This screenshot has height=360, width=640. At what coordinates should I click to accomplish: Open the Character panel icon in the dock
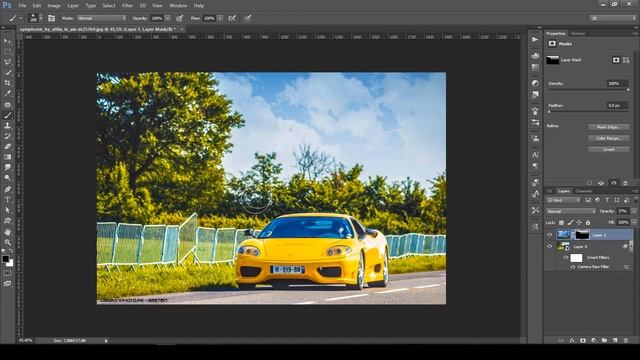[535, 155]
